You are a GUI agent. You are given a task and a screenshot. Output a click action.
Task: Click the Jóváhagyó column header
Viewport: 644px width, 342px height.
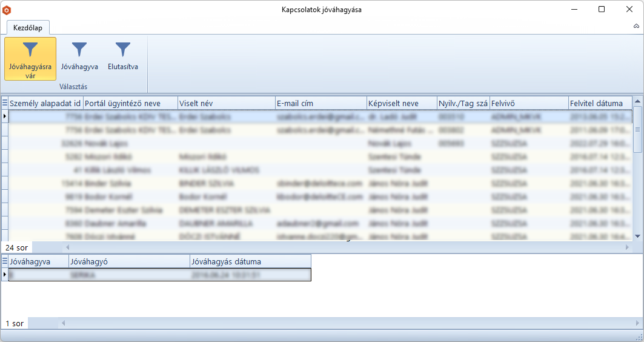pyautogui.click(x=128, y=261)
